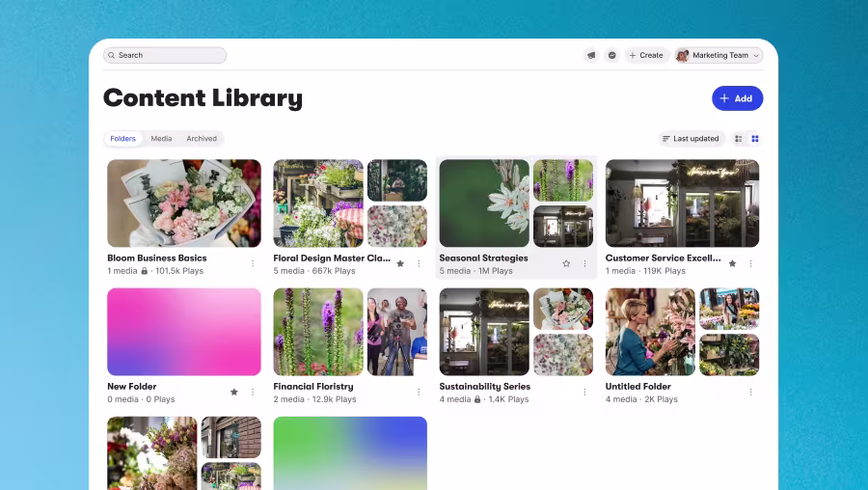This screenshot has width=868, height=490.
Task: Open options menu for Customer Service Excellence
Action: tap(750, 263)
